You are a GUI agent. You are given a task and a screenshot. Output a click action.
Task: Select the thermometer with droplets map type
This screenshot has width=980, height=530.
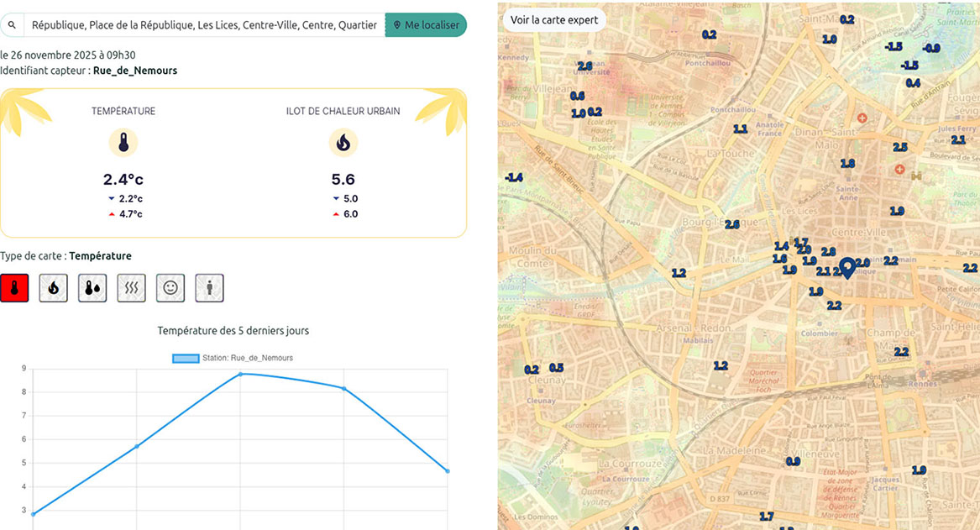pos(92,288)
